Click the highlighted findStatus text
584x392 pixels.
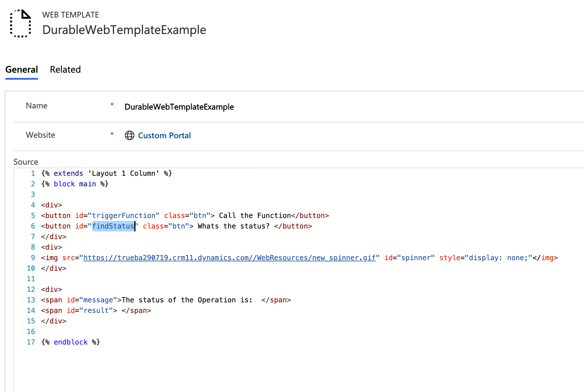(113, 226)
